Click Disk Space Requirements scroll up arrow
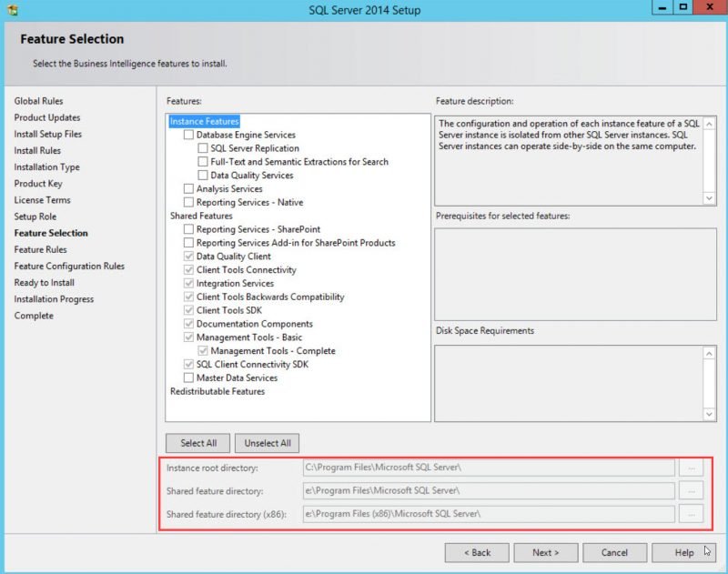This screenshot has width=728, height=574. [709, 354]
